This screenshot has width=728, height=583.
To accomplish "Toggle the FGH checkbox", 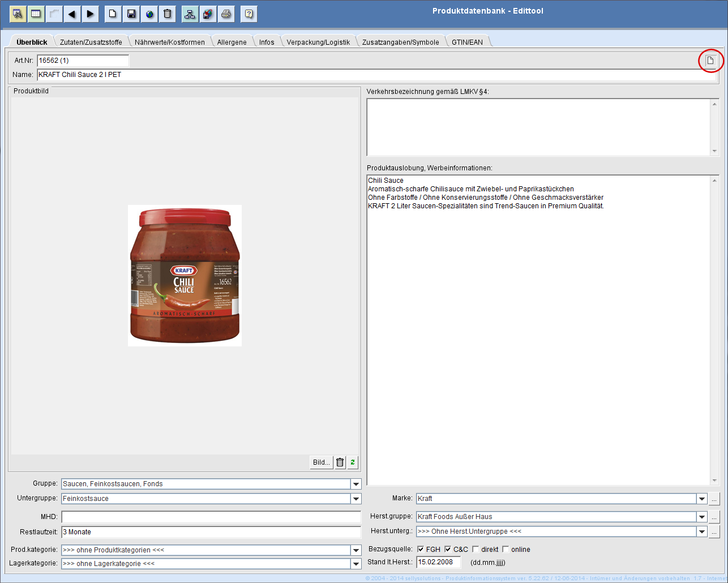I will 421,549.
